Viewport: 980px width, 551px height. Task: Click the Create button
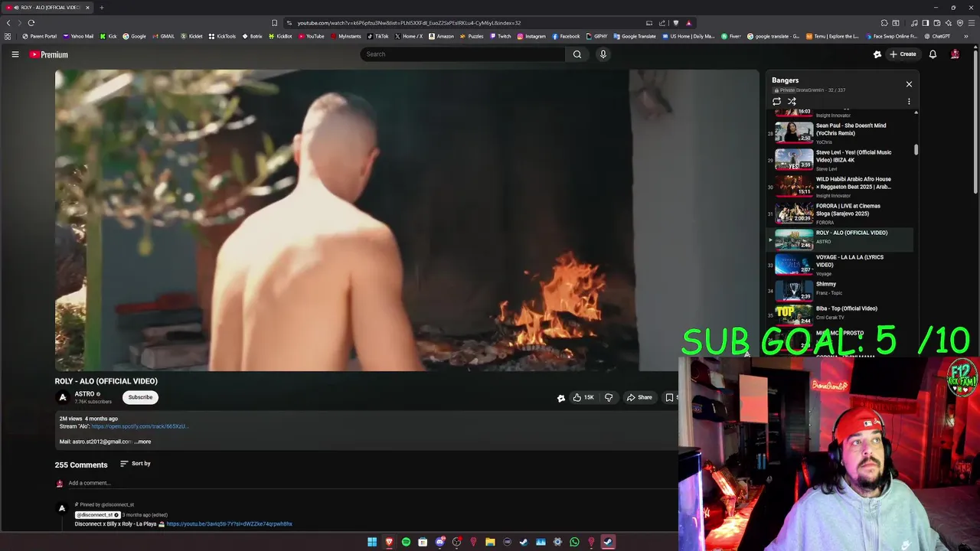click(903, 54)
